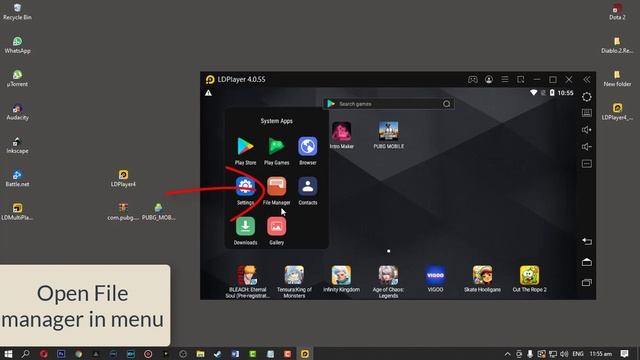Click the page indicator dot on home screen

389,251
